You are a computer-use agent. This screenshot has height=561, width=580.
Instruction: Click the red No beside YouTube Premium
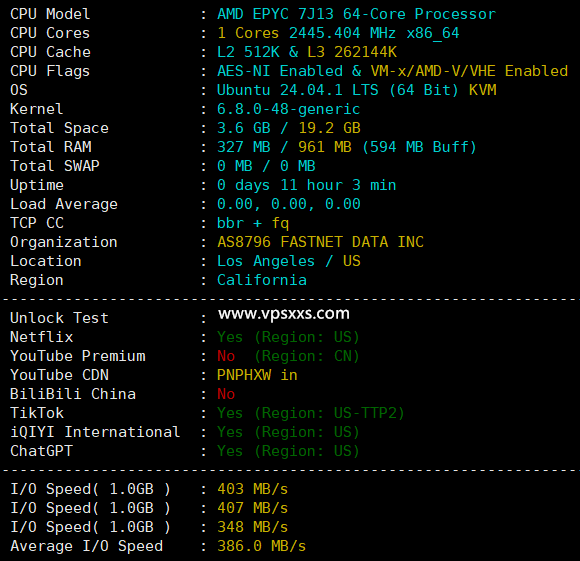click(226, 356)
